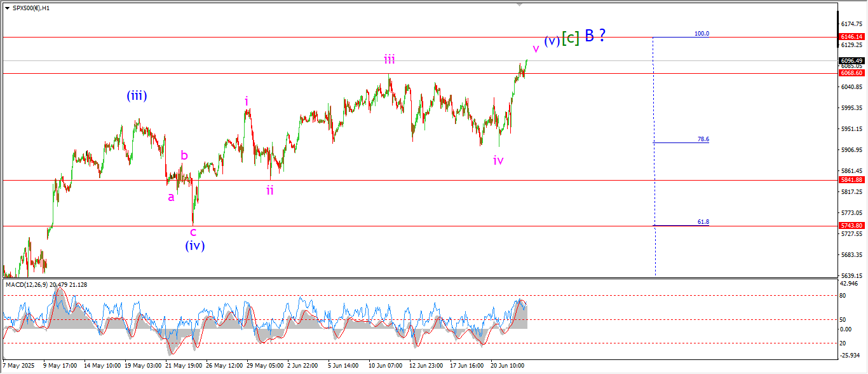Select the blue 'B ?' wave label
The width and height of the screenshot is (868, 374).
coord(595,36)
